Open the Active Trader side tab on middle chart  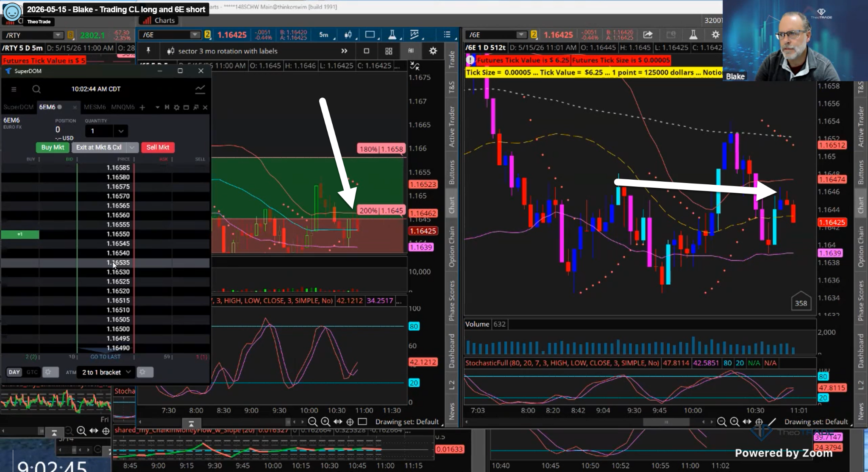point(452,127)
